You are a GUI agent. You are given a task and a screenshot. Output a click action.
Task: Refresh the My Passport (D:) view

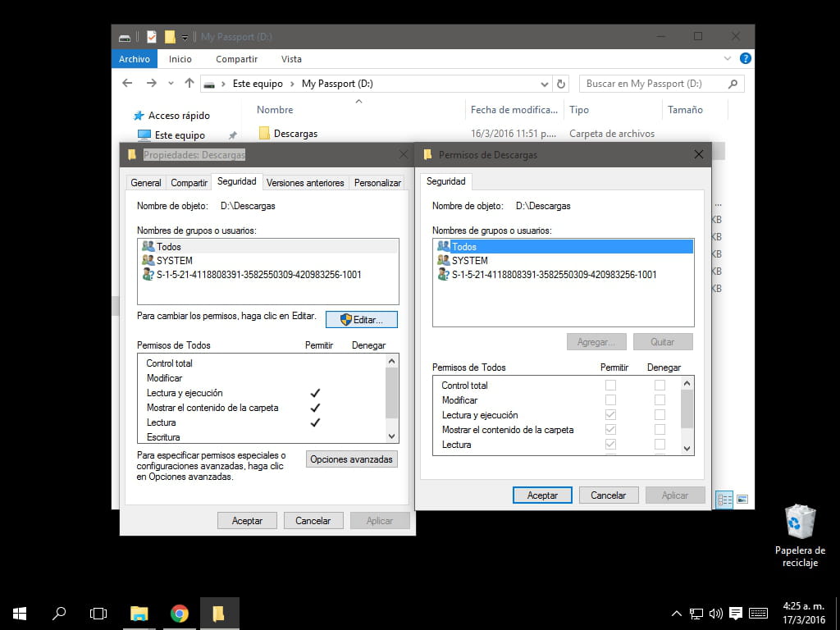[560, 84]
